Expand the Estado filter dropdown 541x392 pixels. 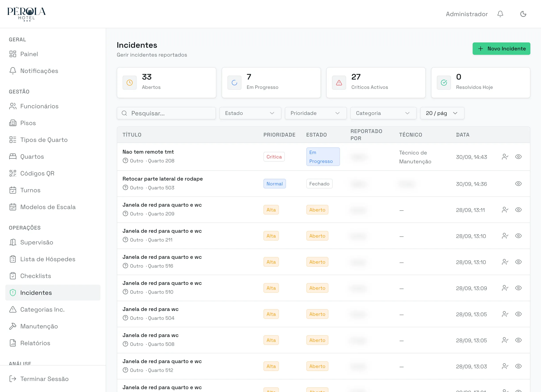pyautogui.click(x=250, y=113)
